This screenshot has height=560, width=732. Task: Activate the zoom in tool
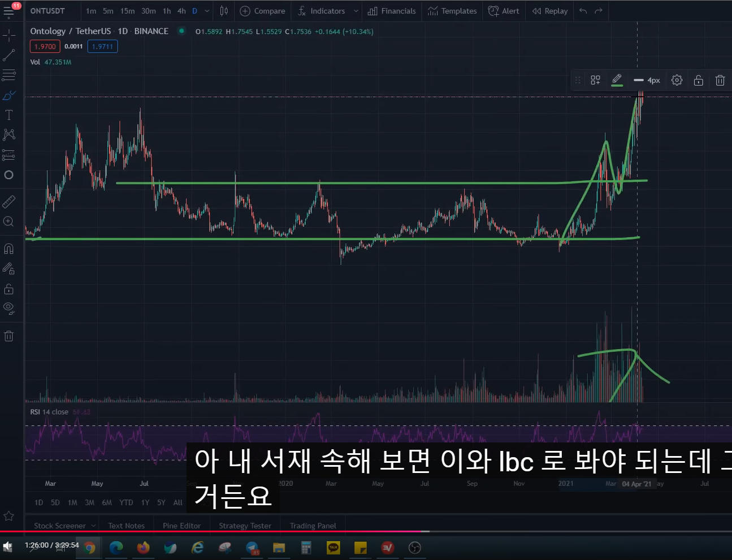point(9,222)
